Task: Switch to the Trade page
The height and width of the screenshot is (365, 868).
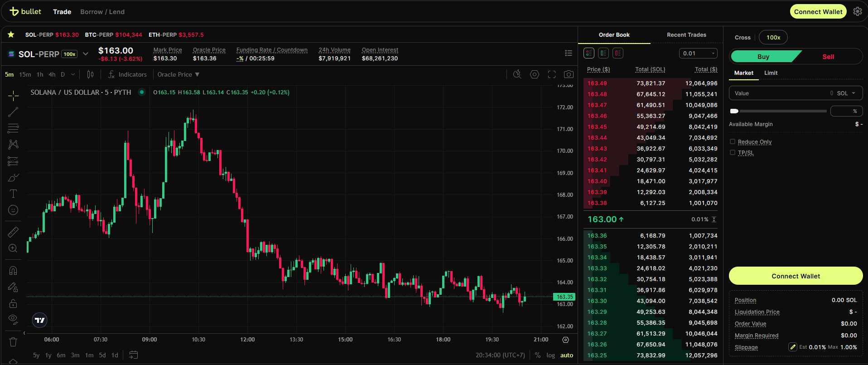Action: (62, 12)
